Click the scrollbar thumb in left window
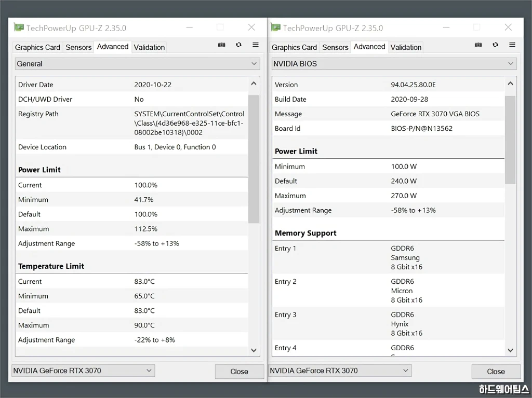The height and width of the screenshot is (398, 532). [x=254, y=159]
